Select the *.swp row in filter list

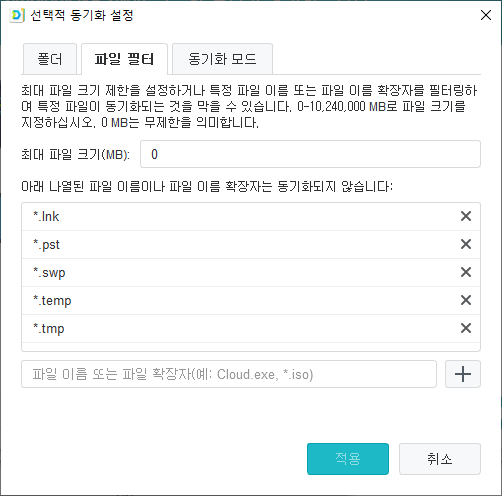pyautogui.click(x=251, y=272)
